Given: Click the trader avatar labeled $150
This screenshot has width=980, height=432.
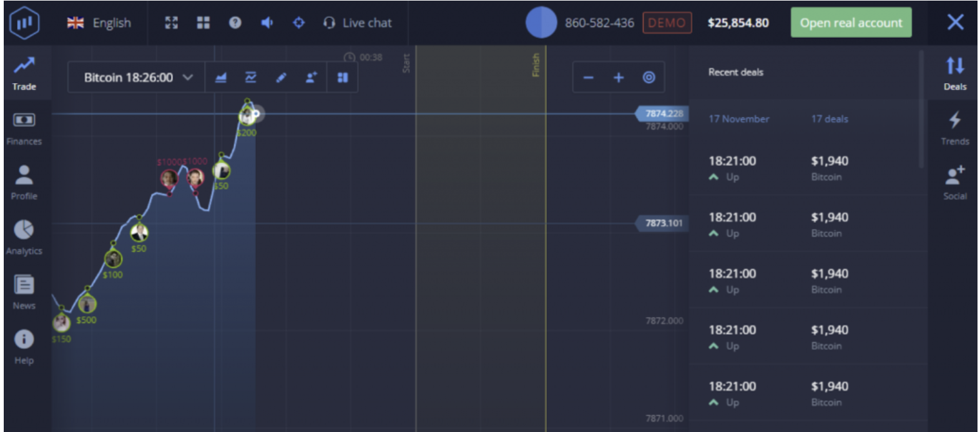Looking at the screenshot, I should pyautogui.click(x=61, y=322).
